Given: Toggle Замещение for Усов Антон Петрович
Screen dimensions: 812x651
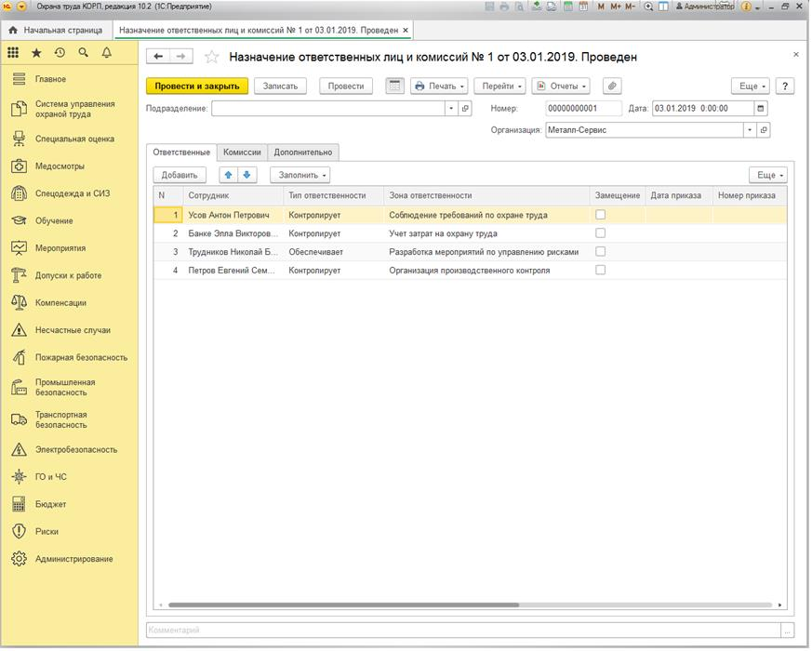Looking at the screenshot, I should (x=601, y=215).
